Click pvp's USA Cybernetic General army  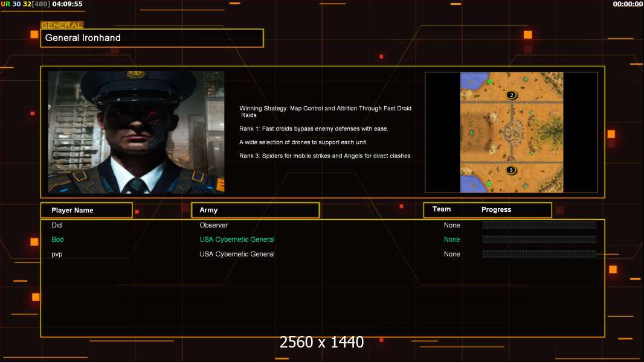(237, 254)
